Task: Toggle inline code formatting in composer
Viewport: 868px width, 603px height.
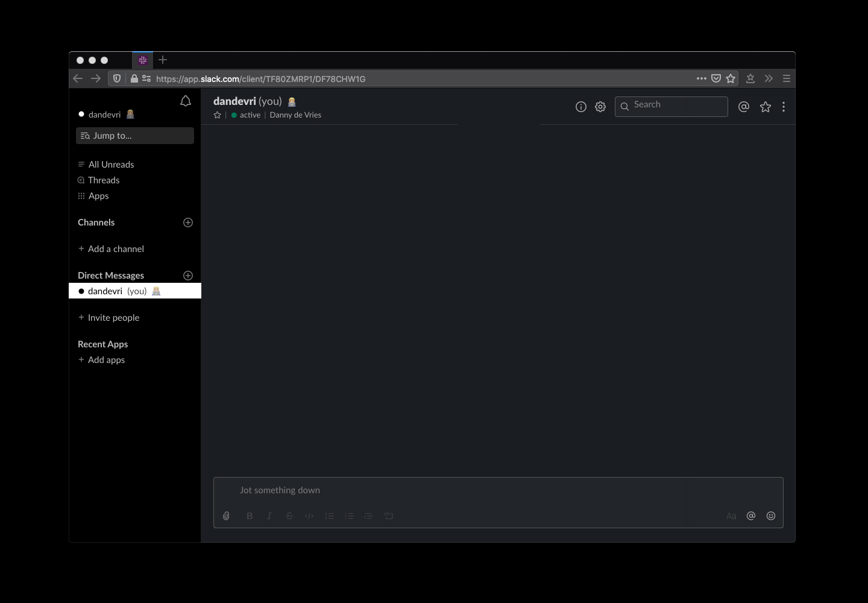Action: 309,516
